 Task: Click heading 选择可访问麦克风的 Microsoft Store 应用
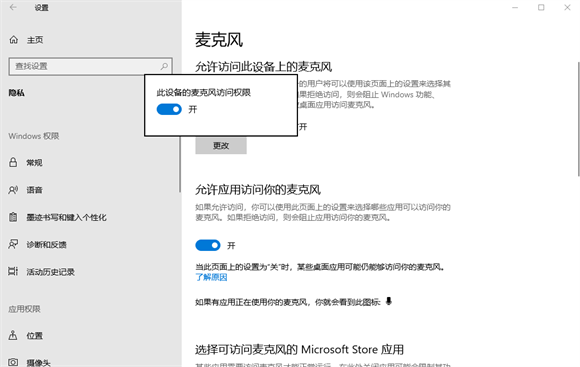299,350
